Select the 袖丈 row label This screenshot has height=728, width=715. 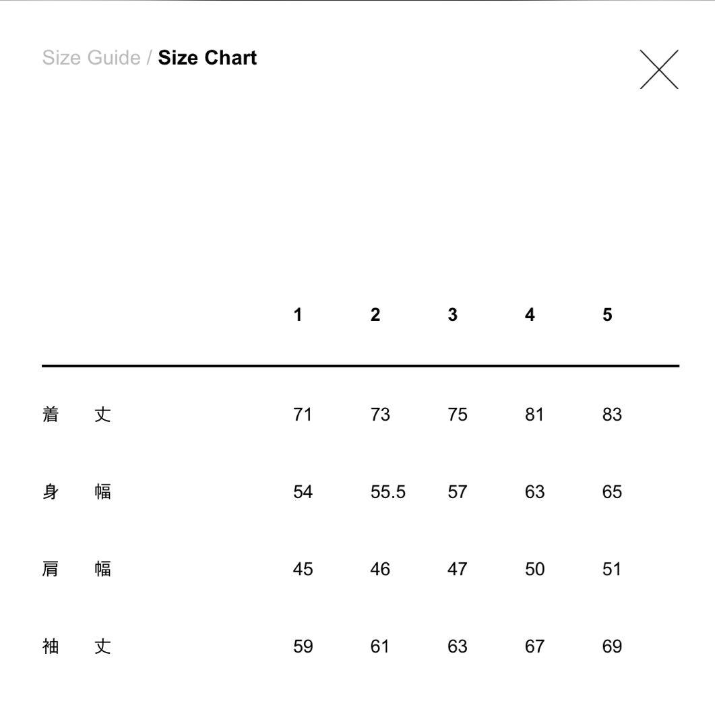[x=76, y=647]
